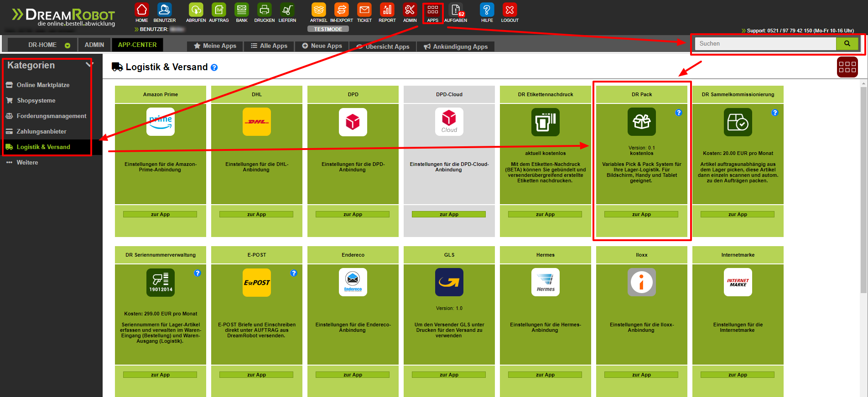868x397 pixels.
Task: Collapse the Kategorien sidebar chevron
Action: [x=89, y=65]
